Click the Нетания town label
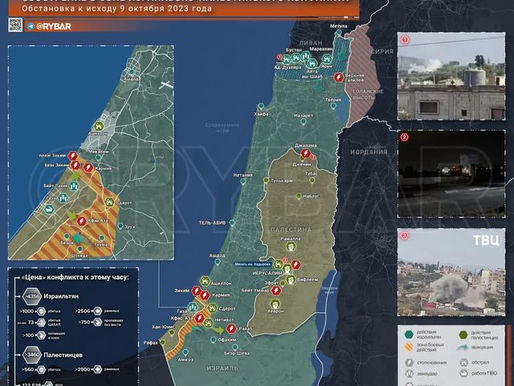Screen dimensions: 514x386 243,175
